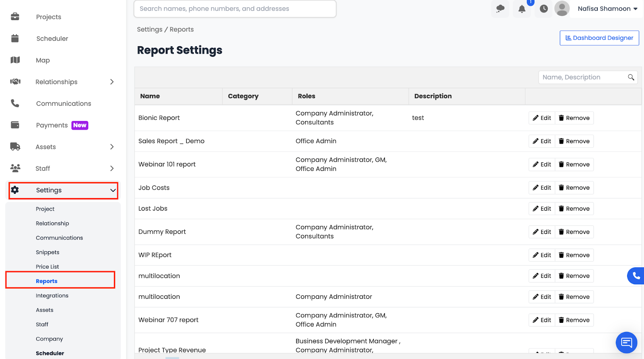
Task: Expand the Relationships submenu
Action: (x=112, y=82)
